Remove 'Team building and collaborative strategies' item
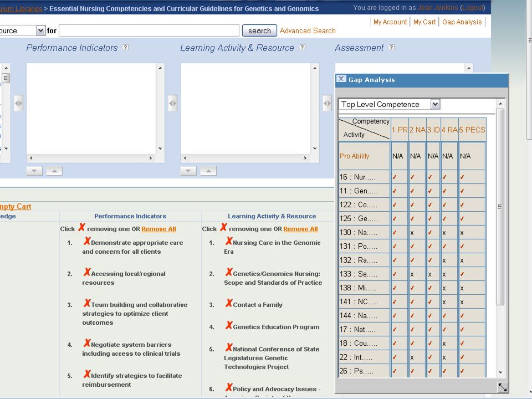 click(87, 303)
